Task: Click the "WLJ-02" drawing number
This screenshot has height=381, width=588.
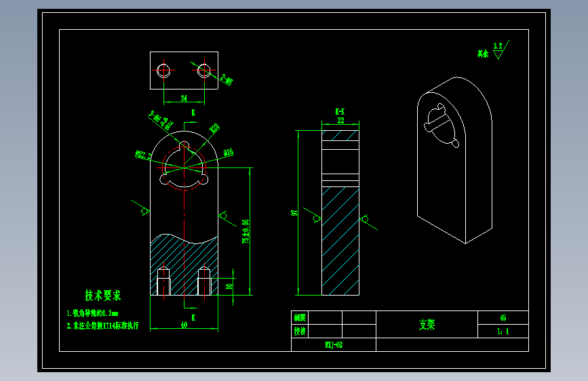Action: point(334,344)
